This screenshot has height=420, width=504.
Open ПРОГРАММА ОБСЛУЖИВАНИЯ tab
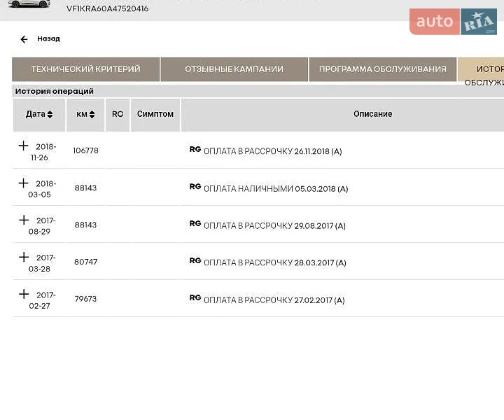382,69
